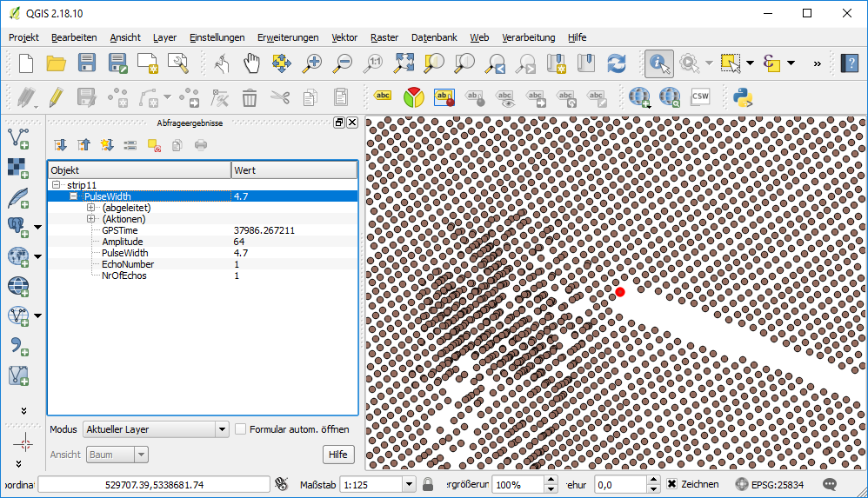The image size is (868, 498).
Task: Activate the Identify Features tool
Action: click(658, 63)
